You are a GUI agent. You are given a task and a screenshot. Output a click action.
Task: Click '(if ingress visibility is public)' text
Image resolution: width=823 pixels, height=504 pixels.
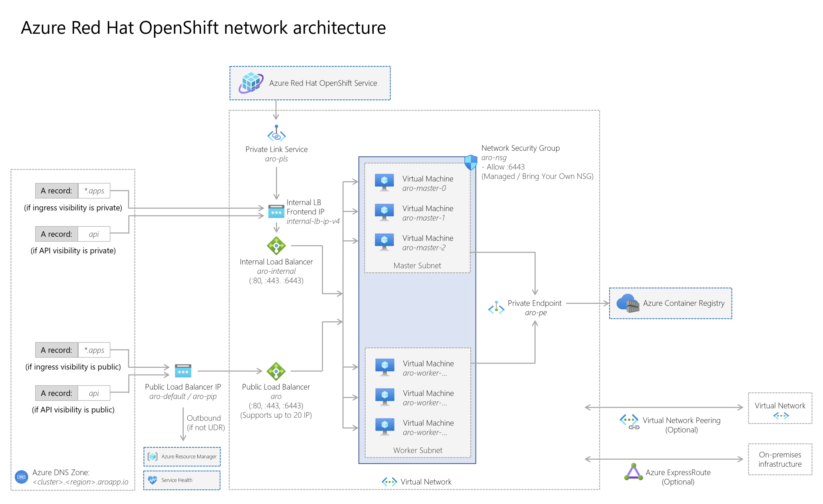point(73,367)
